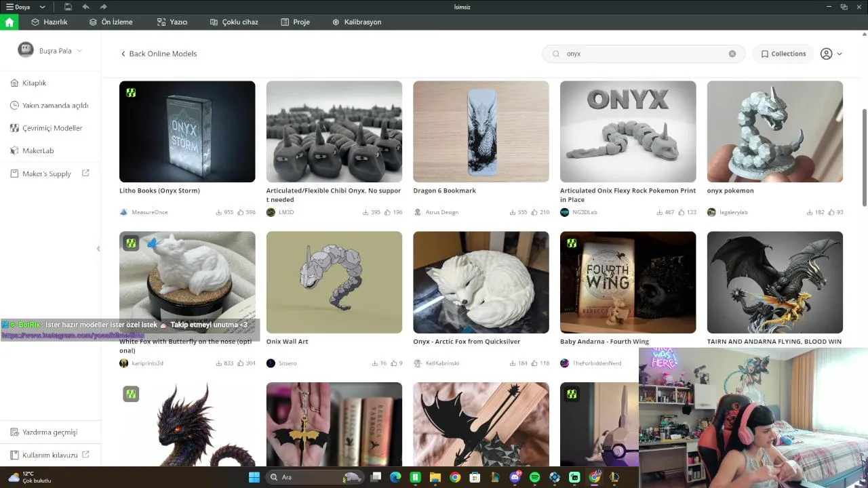Image resolution: width=868 pixels, height=488 pixels.
Task: Click the Buşra Pala avatar icon
Action: click(x=26, y=50)
